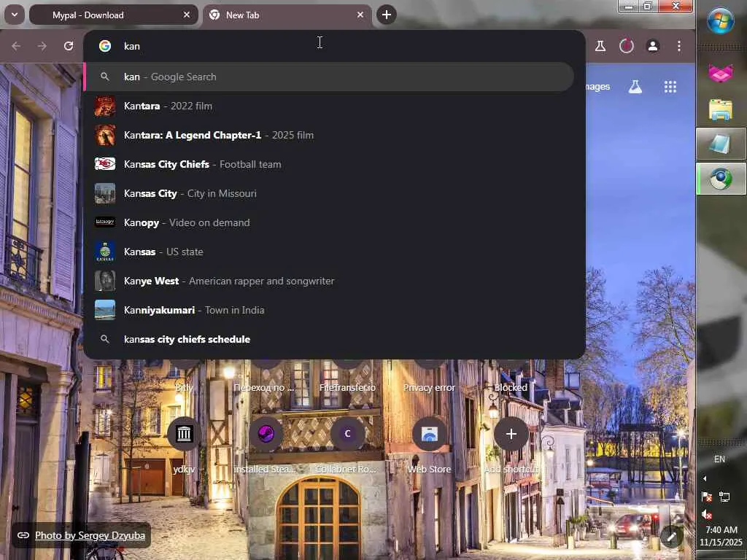Viewport: 747px width, 560px height.
Task: Open the Filetransfer.io shortcut label
Action: [x=347, y=388]
